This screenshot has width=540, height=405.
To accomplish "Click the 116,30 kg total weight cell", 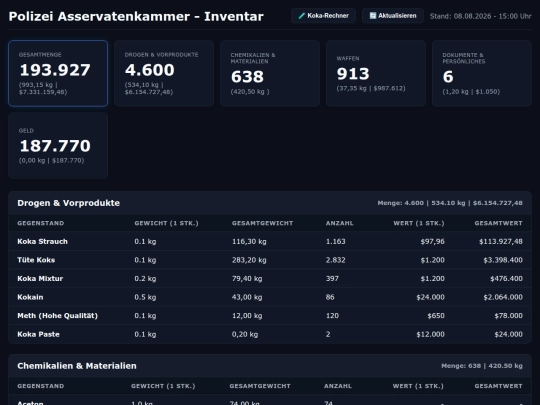I will pos(249,241).
